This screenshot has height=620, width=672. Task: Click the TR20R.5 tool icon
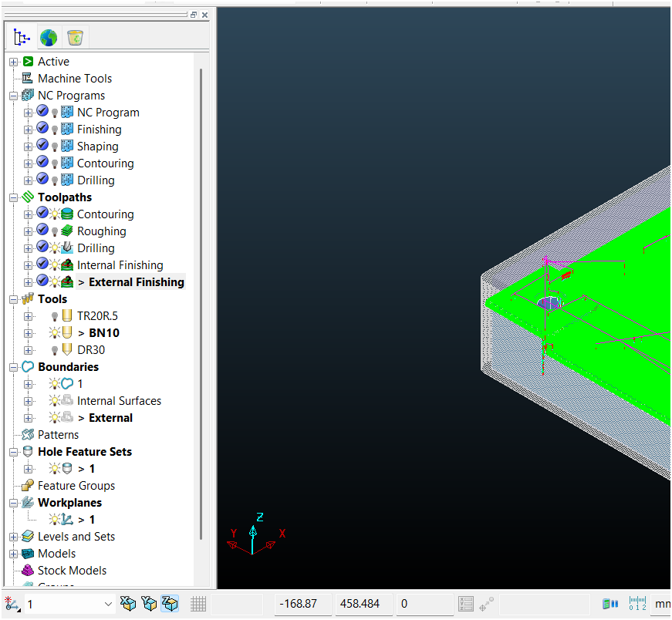pos(67,316)
